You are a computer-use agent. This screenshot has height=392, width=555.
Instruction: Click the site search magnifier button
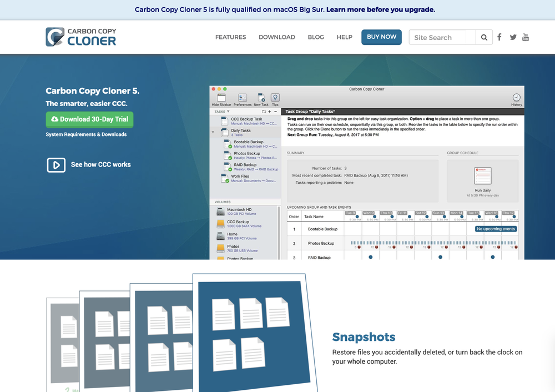(x=484, y=37)
